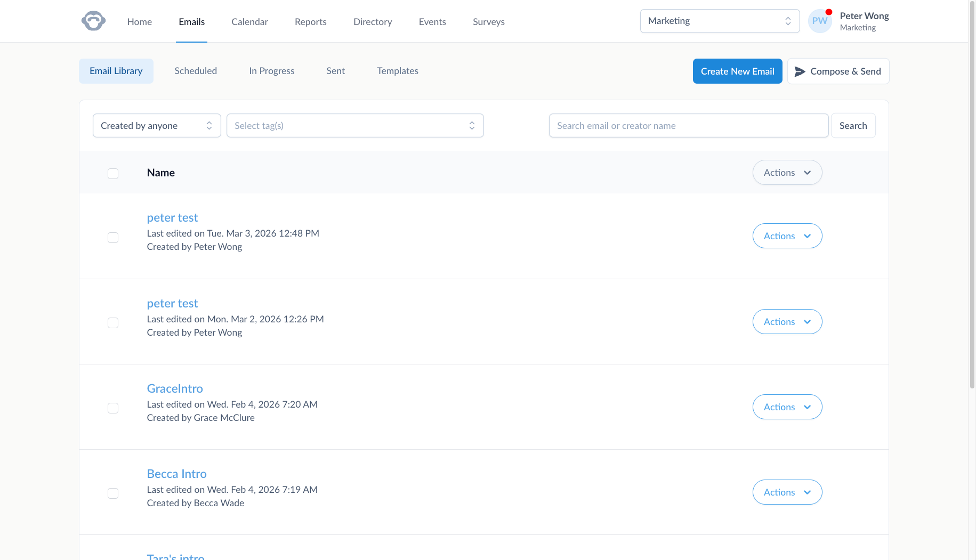The image size is (976, 560).
Task: Open Peter Wong's PW avatar
Action: click(x=819, y=21)
